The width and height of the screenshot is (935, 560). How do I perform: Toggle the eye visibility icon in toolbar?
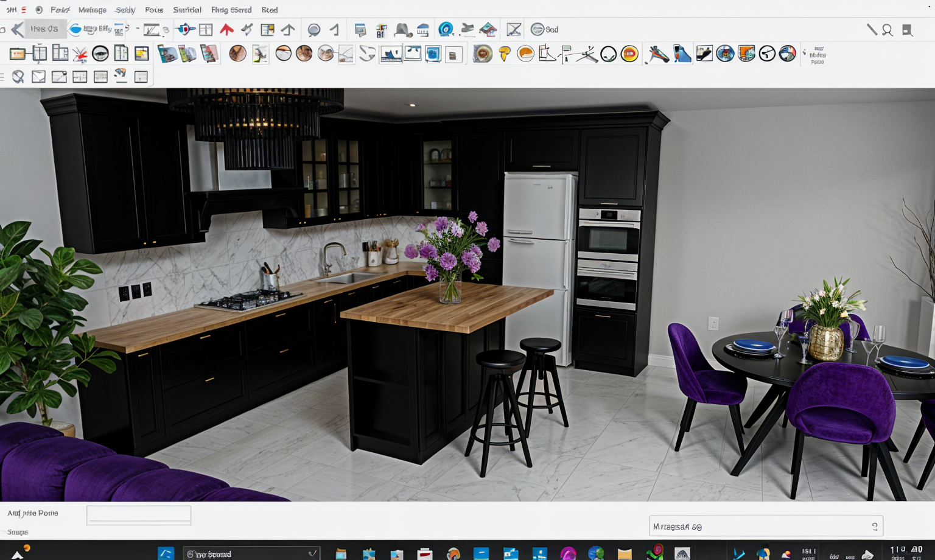click(100, 54)
